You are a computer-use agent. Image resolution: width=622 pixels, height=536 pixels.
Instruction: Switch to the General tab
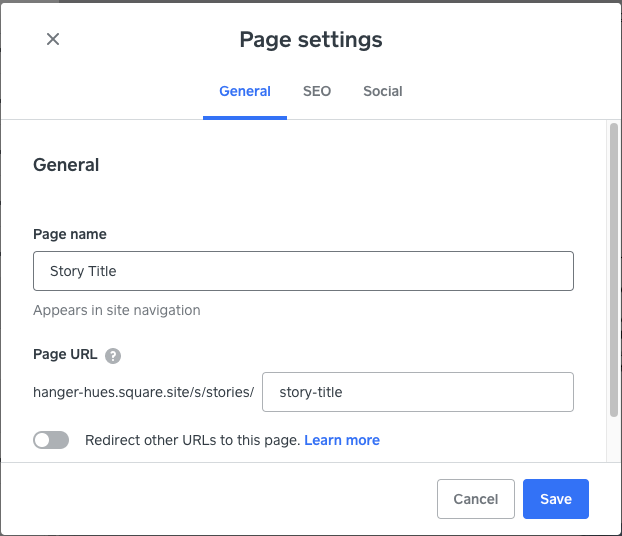[245, 91]
